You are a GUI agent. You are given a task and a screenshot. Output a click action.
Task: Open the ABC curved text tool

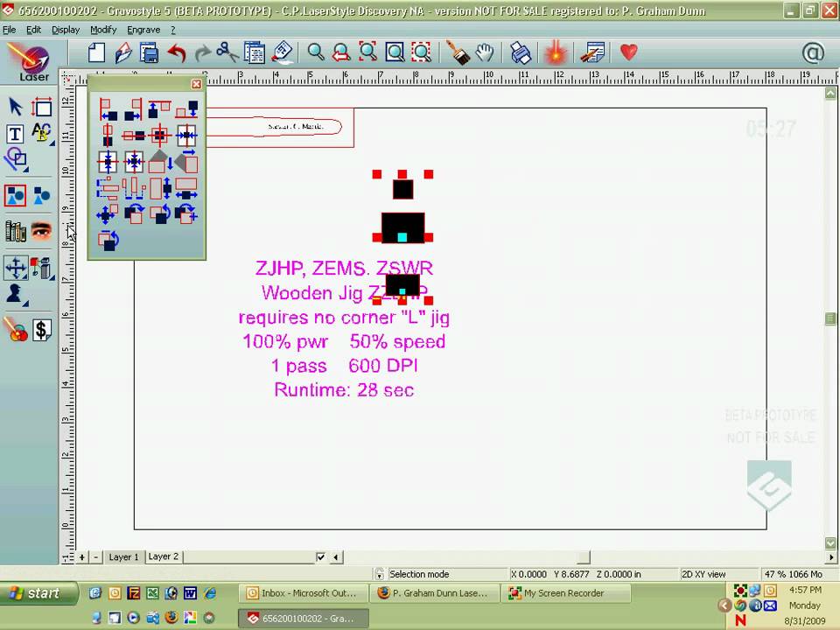coord(42,132)
